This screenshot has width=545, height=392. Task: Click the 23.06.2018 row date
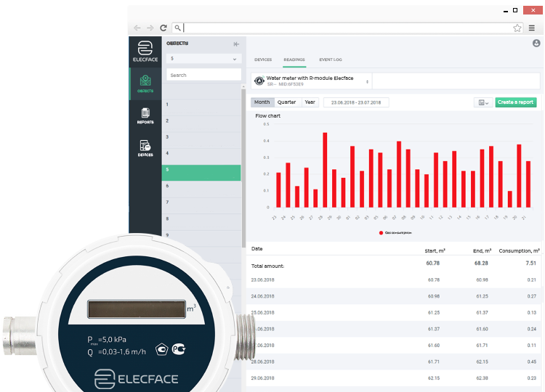[263, 280]
